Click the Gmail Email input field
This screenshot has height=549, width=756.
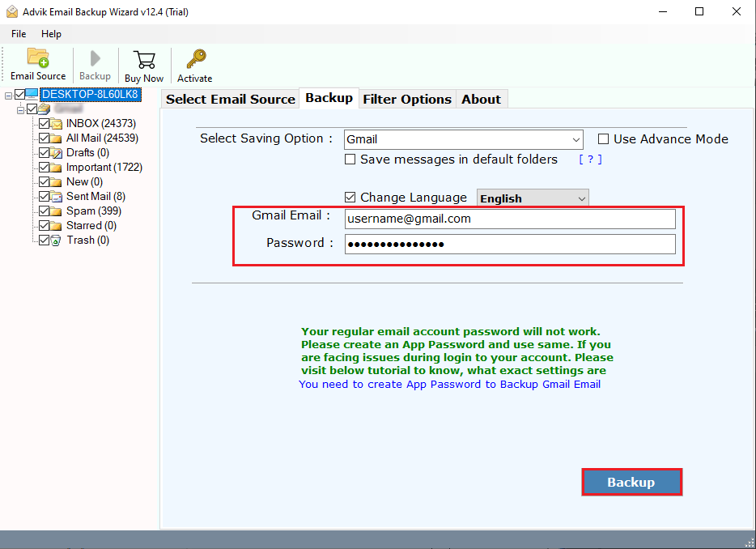click(510, 219)
